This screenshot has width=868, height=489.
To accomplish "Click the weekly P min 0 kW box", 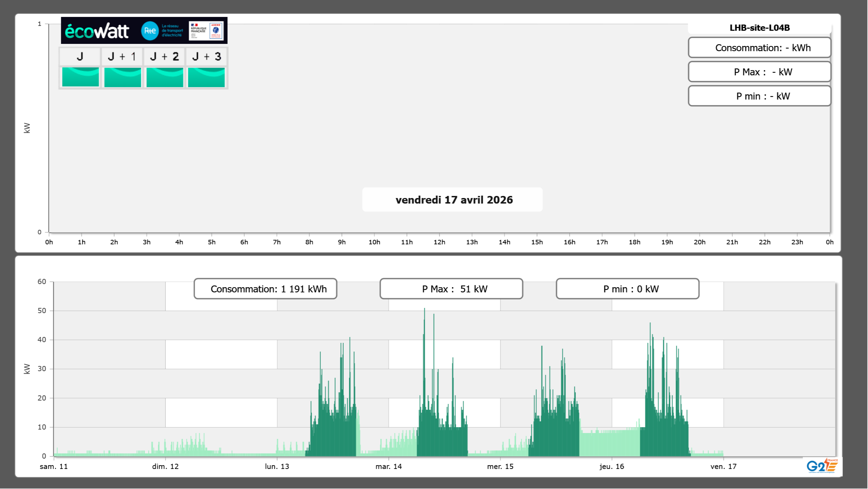I will (627, 289).
